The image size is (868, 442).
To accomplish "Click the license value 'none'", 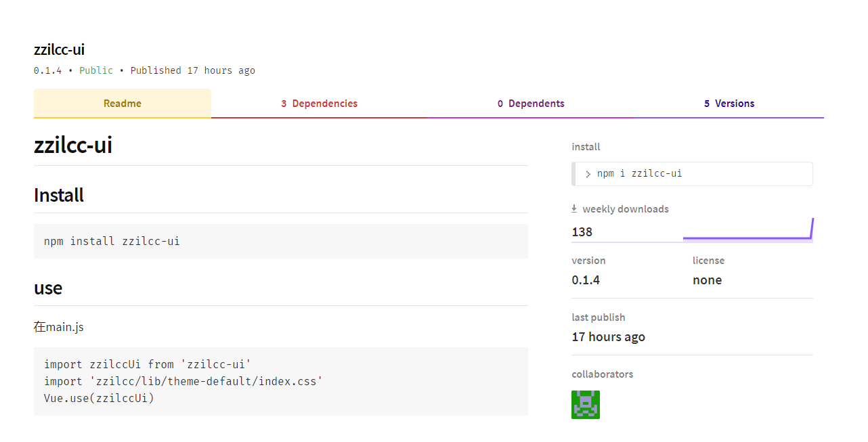I will tap(707, 280).
